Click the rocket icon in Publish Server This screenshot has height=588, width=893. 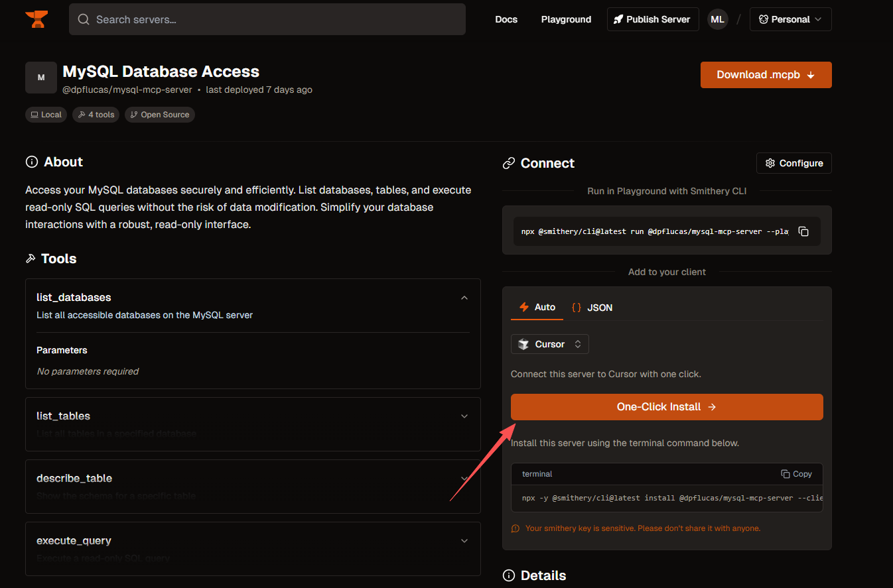tap(618, 19)
